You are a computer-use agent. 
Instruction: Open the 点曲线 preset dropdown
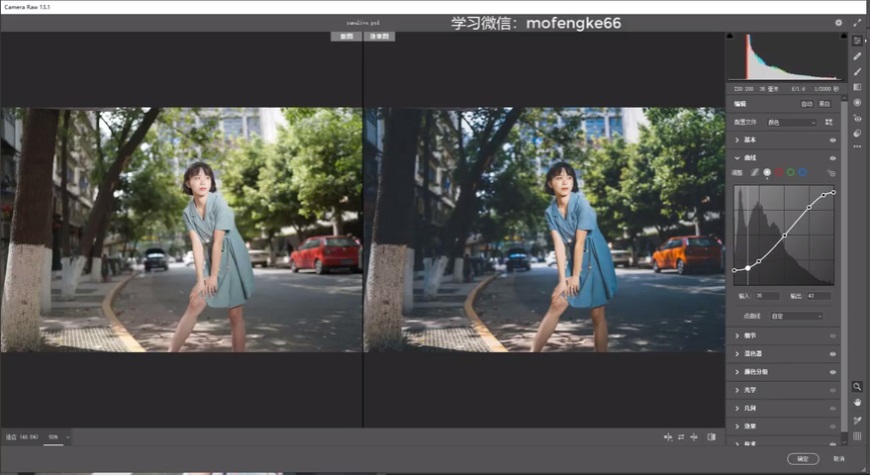pyautogui.click(x=796, y=316)
